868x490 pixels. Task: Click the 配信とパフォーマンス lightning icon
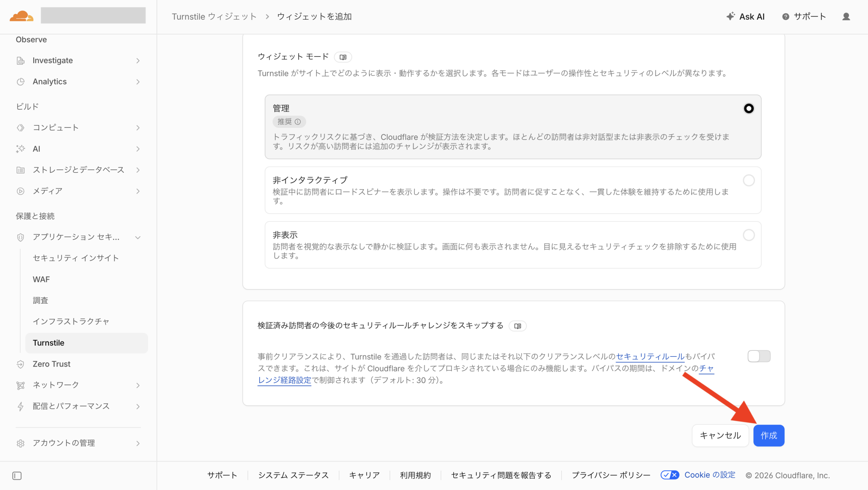(21, 406)
